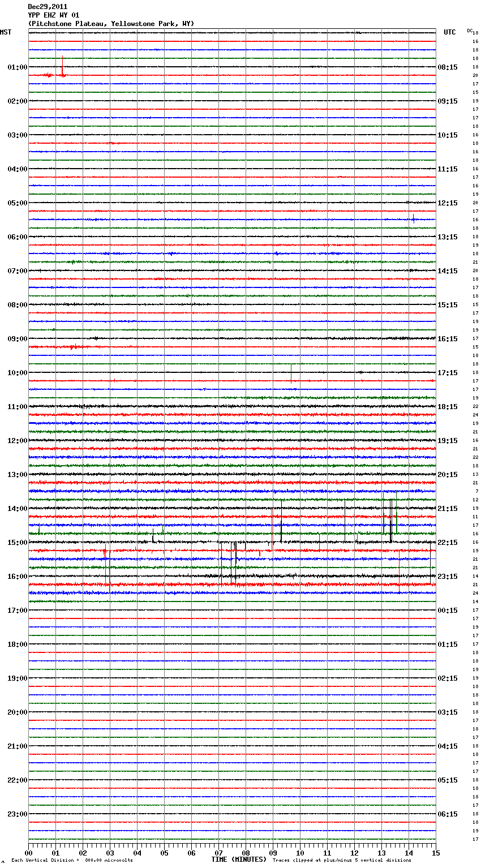Click the 13:15 UTC time label
Screen dimensions: 481x868
pyautogui.click(x=448, y=237)
